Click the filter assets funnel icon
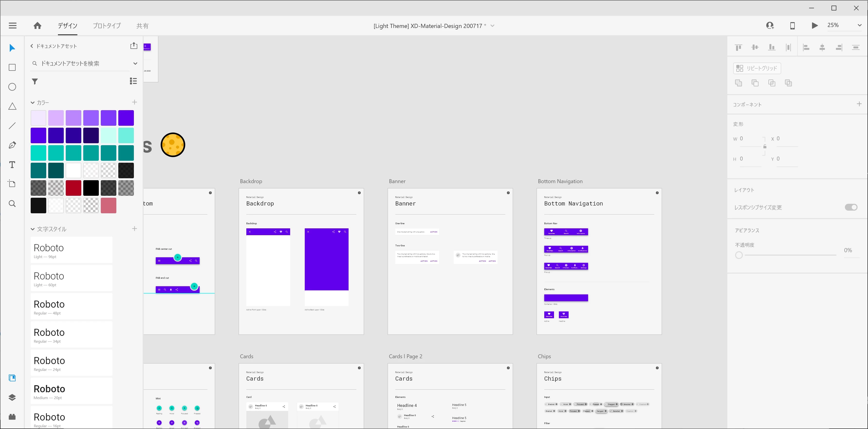 coord(35,81)
